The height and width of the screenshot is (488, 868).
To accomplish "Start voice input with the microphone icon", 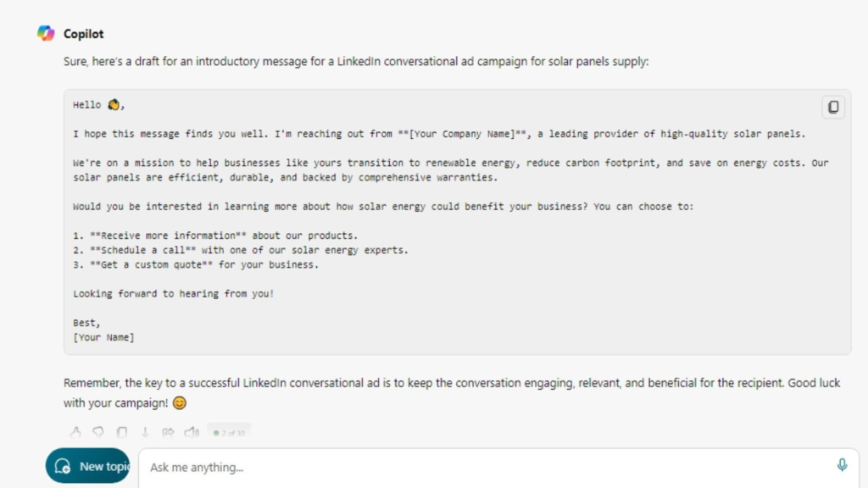I will (842, 464).
